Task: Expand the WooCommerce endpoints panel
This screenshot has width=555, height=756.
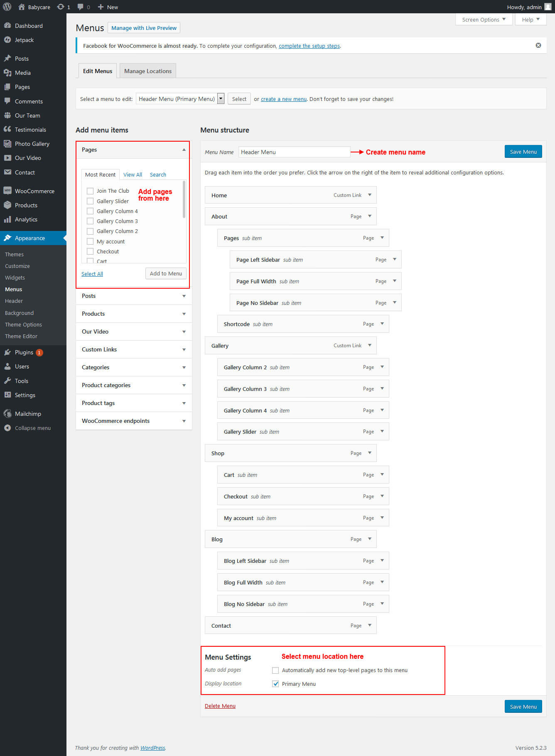Action: coord(184,421)
